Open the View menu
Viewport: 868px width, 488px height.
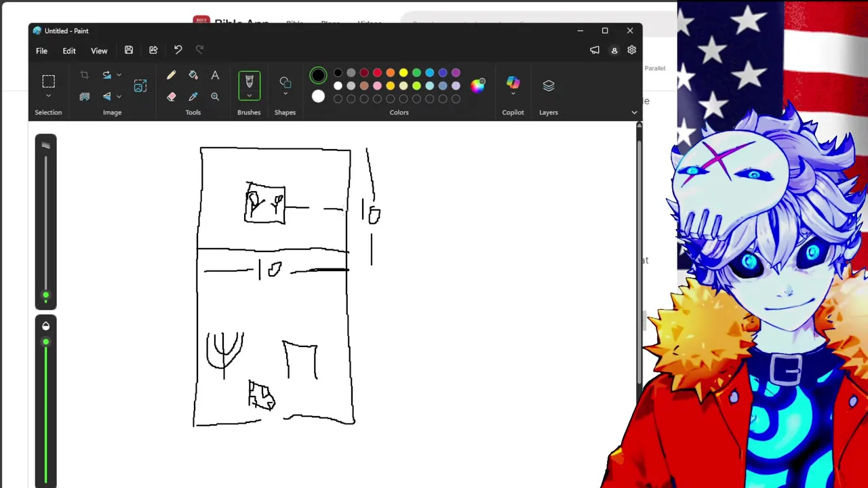(x=99, y=51)
